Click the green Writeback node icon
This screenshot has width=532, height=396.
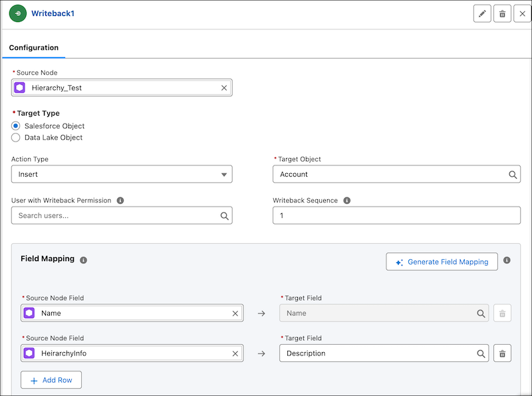coord(18,13)
